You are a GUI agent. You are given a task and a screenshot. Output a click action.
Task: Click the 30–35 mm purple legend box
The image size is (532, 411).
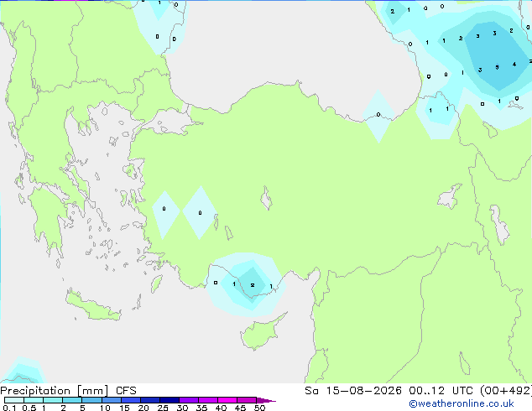(x=189, y=400)
